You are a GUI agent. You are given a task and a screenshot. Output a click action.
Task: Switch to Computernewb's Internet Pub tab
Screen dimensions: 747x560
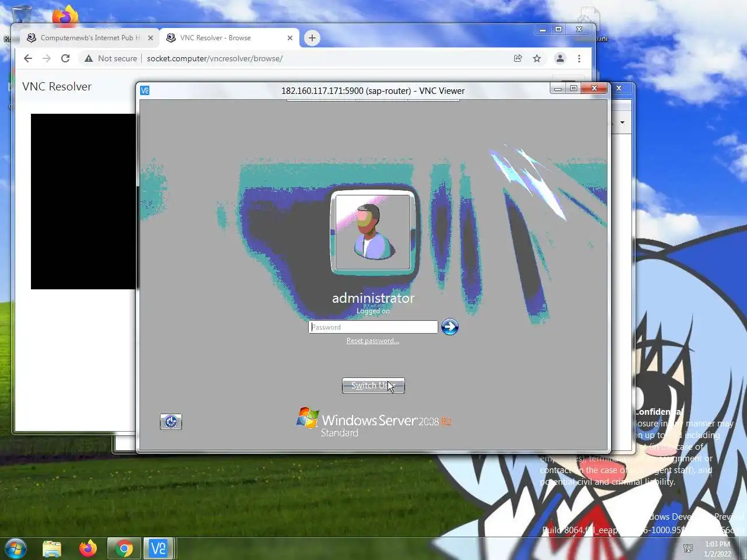89,38
